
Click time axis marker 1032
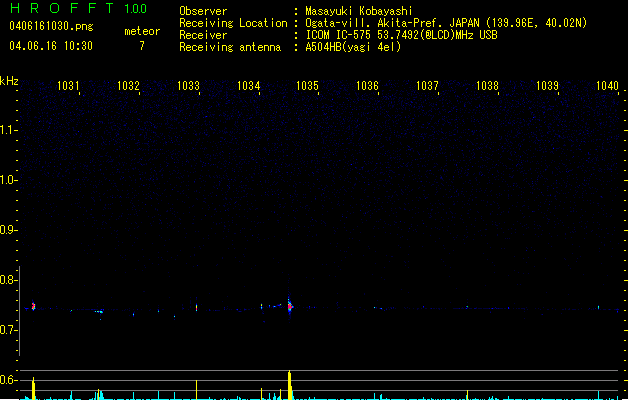click(x=128, y=86)
